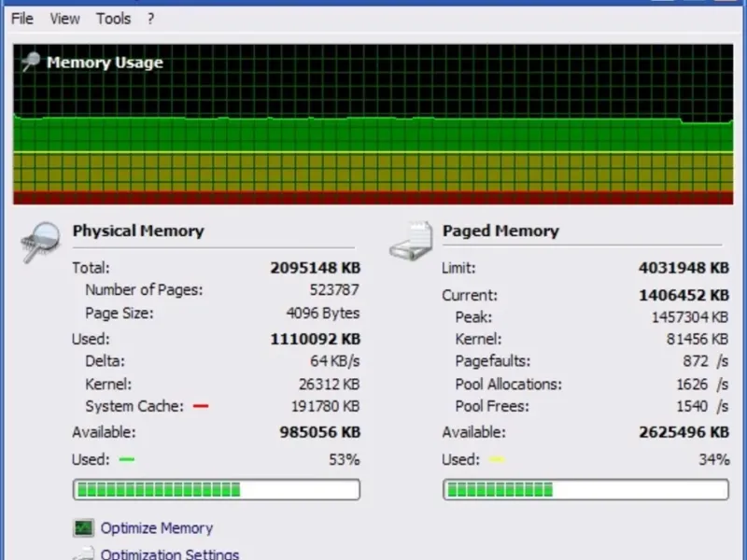Click the Delta value 64 KB/s
747x560 pixels.
[335, 361]
